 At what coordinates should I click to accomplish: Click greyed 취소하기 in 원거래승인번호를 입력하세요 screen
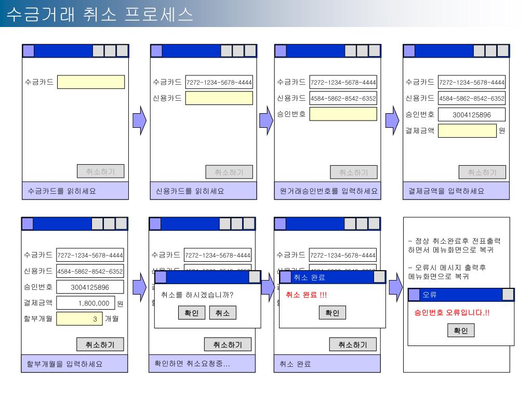[353, 172]
